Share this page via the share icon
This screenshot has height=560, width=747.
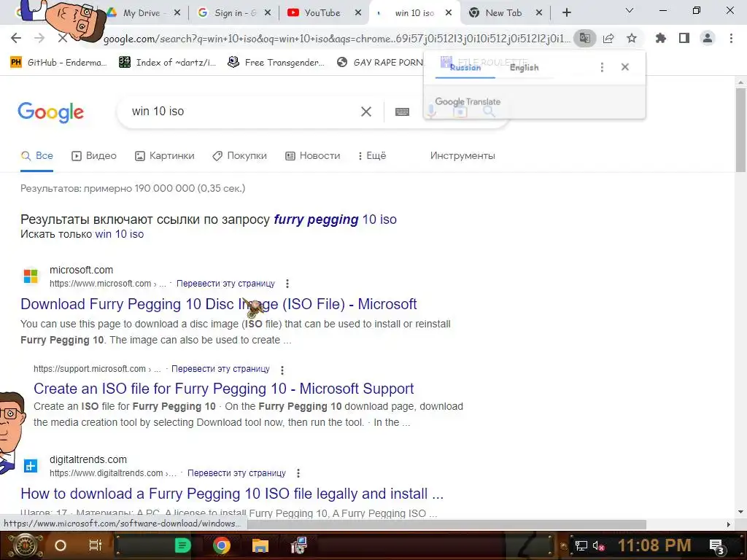point(608,38)
